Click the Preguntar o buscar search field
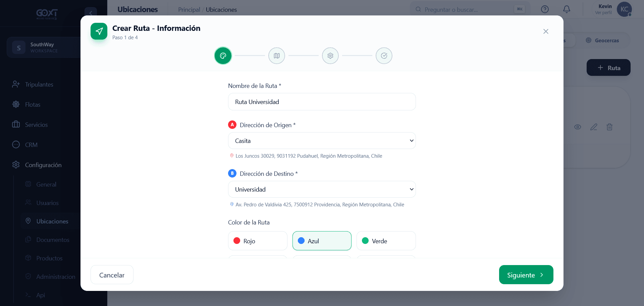 (470, 9)
